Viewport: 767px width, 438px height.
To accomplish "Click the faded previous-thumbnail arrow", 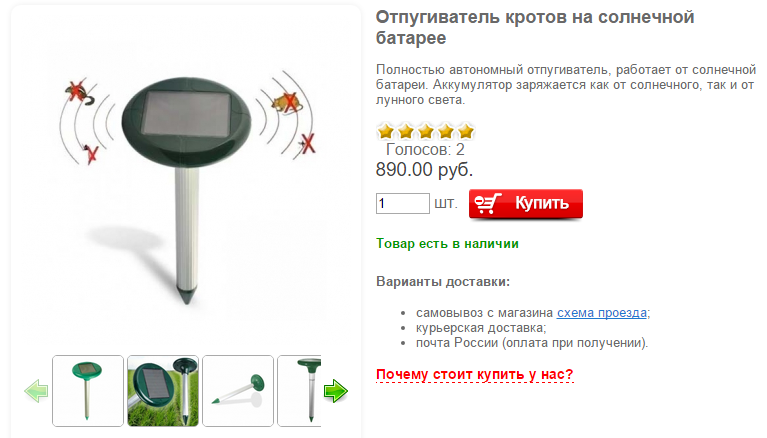I will click(x=36, y=391).
